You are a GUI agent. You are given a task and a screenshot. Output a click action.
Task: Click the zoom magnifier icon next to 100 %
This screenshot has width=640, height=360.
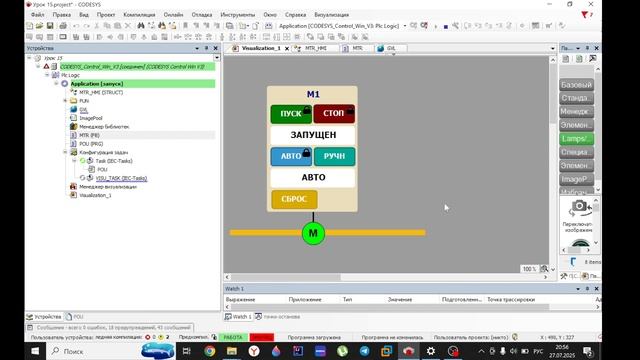pyautogui.click(x=544, y=269)
